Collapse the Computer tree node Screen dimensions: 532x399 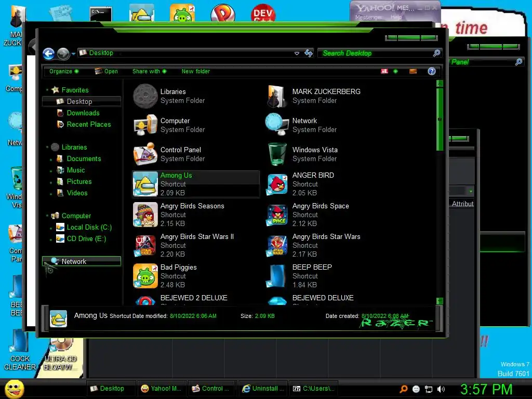coord(47,216)
